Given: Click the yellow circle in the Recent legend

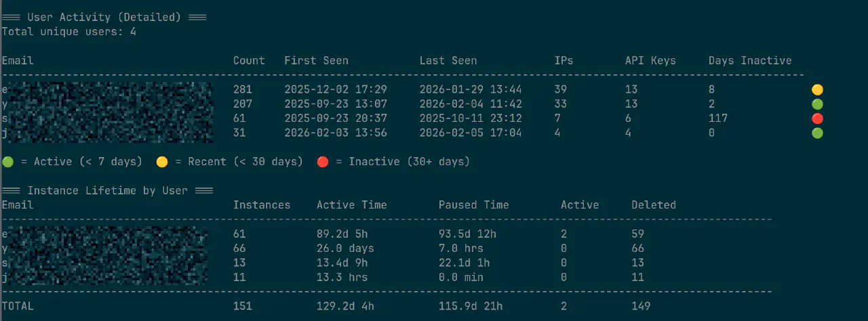Looking at the screenshot, I should (162, 162).
